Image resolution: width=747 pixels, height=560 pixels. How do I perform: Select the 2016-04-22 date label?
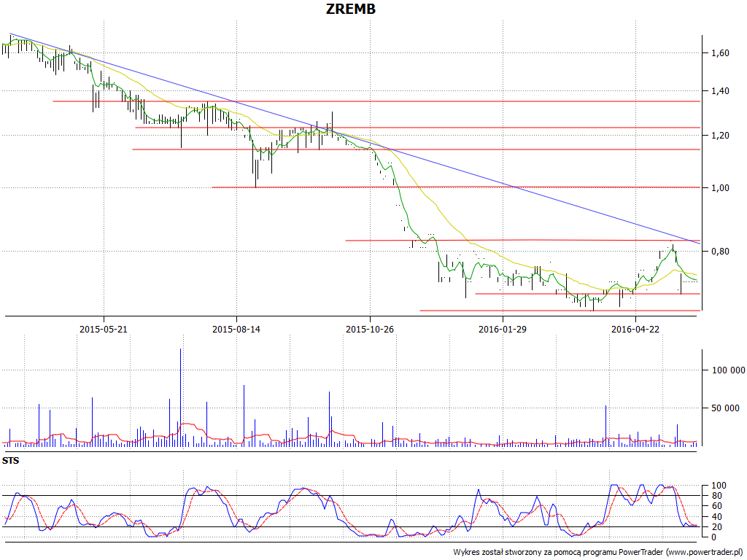[x=635, y=329]
